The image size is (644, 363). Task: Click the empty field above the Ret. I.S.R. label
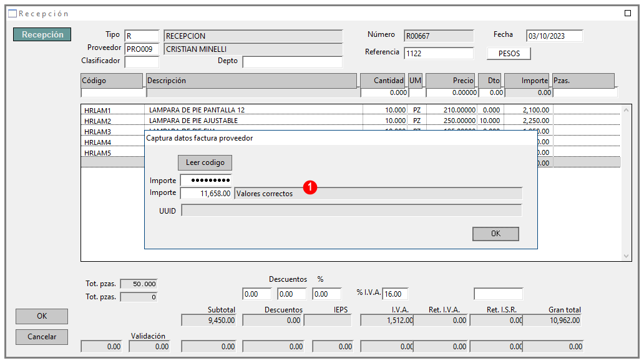pos(498,294)
